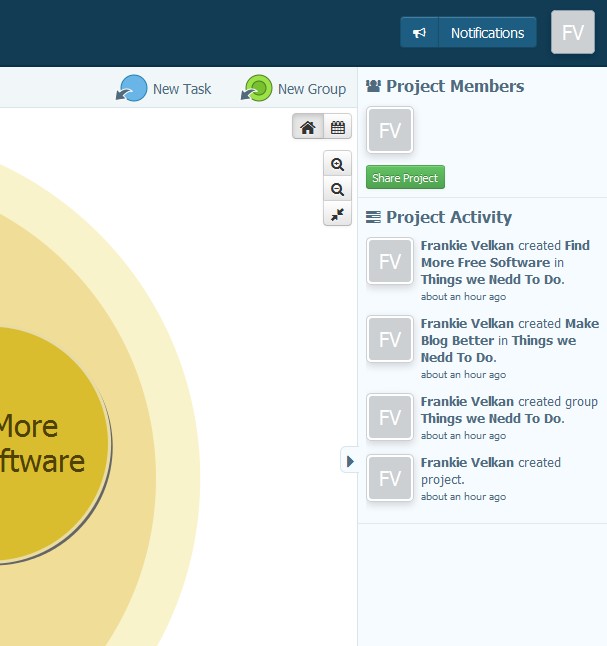
Task: Open the Find More Free Software task link
Action: (x=505, y=254)
